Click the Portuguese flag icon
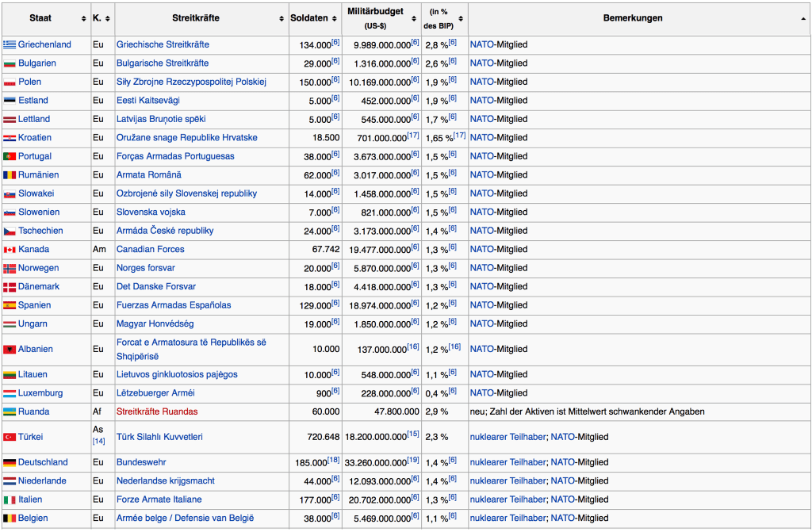Viewport: 812px width, 532px height. pyautogui.click(x=10, y=156)
